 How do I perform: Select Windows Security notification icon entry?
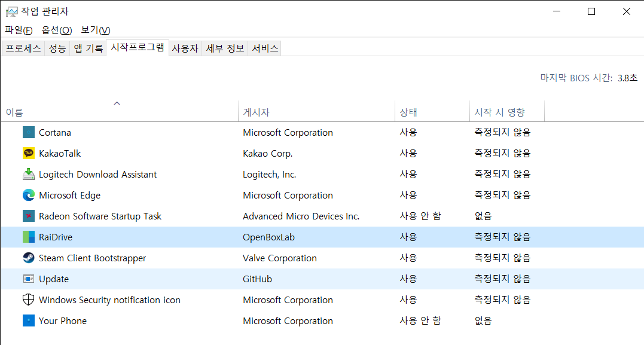click(109, 300)
